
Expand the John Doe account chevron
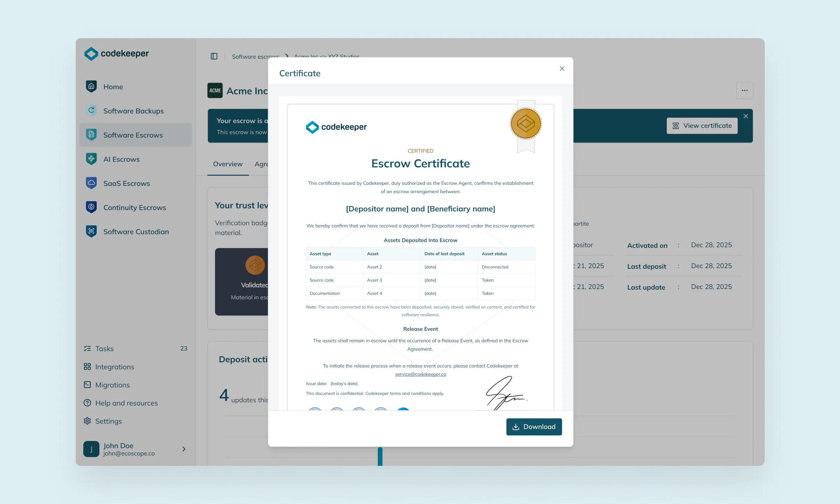[184, 449]
